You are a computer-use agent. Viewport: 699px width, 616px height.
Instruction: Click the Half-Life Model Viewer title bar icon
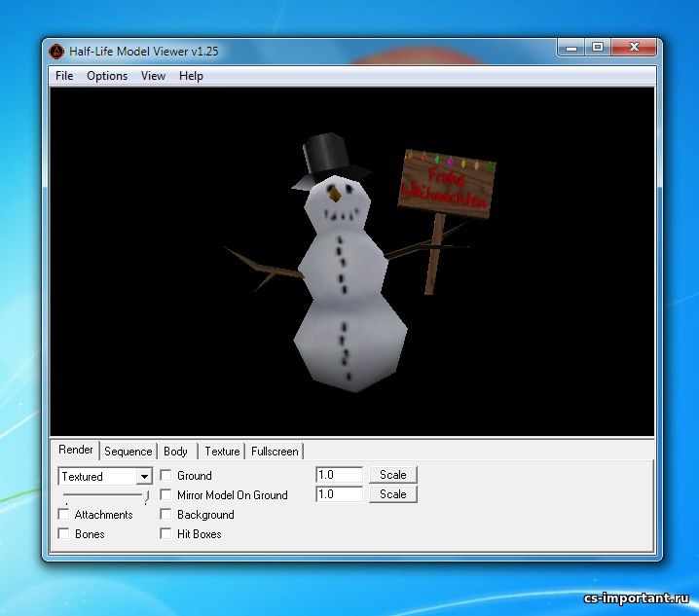click(56, 51)
